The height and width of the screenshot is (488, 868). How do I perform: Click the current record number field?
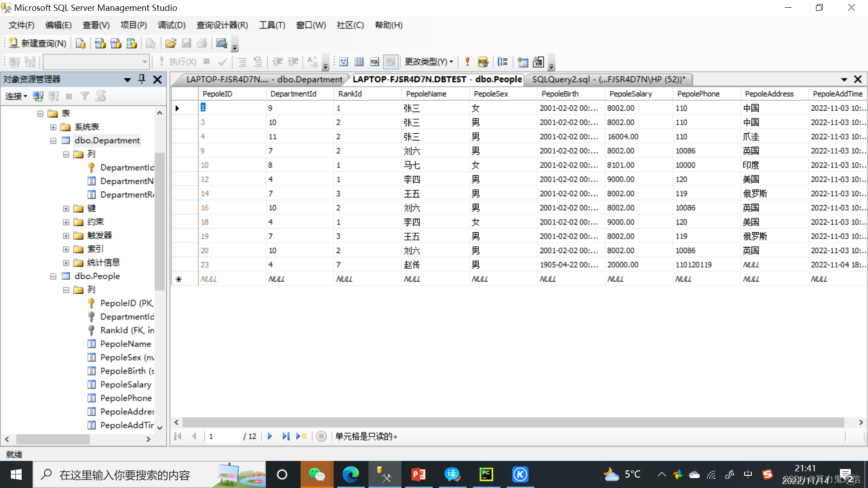tap(223, 436)
